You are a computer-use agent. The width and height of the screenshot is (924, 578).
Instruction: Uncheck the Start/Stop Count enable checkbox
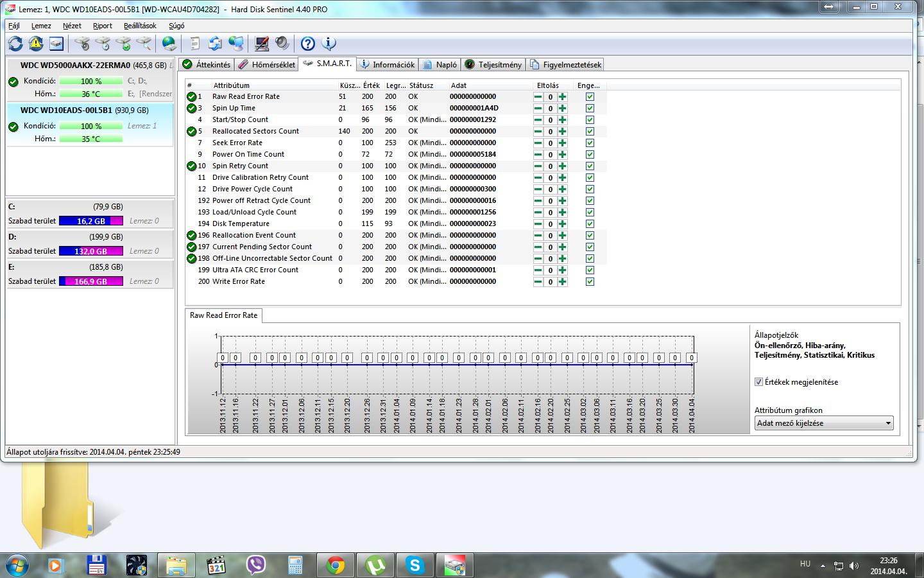point(590,120)
